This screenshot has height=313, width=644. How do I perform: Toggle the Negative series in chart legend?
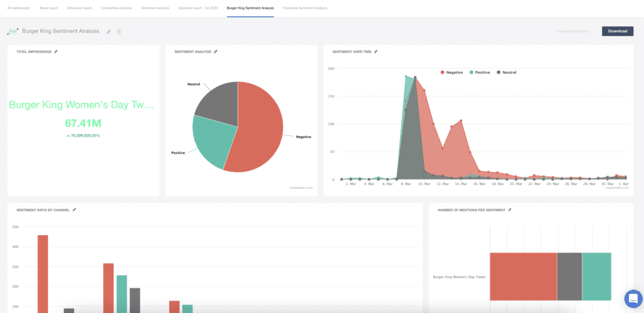pyautogui.click(x=452, y=72)
